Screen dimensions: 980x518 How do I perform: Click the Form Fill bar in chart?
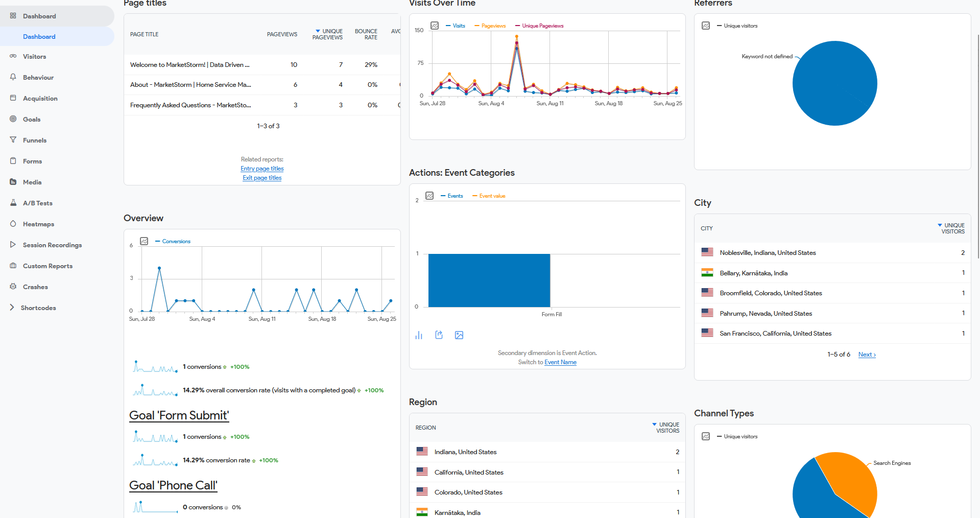click(x=489, y=280)
